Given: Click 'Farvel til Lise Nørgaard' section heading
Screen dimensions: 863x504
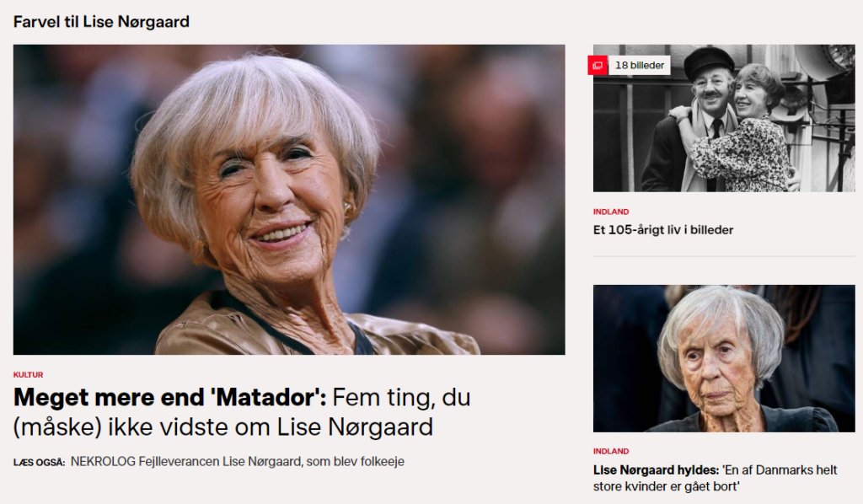Looking at the screenshot, I should pos(101,21).
